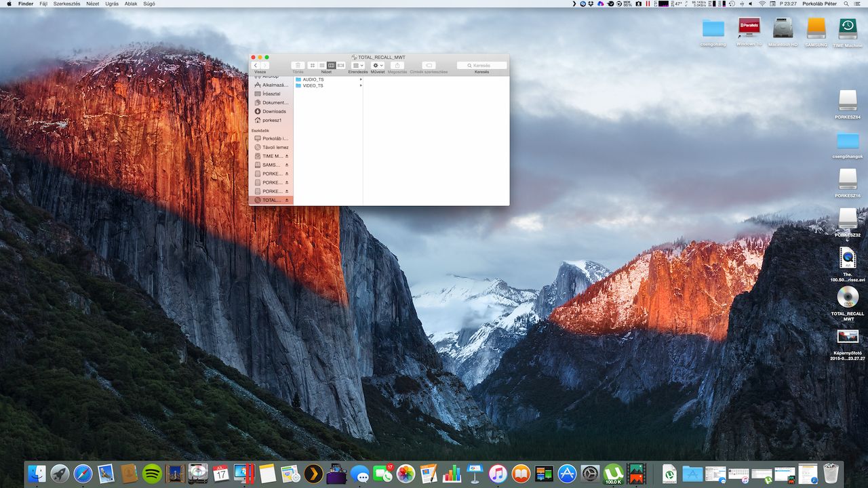Open the Nézet menu
This screenshot has width=868, height=488.
click(92, 4)
